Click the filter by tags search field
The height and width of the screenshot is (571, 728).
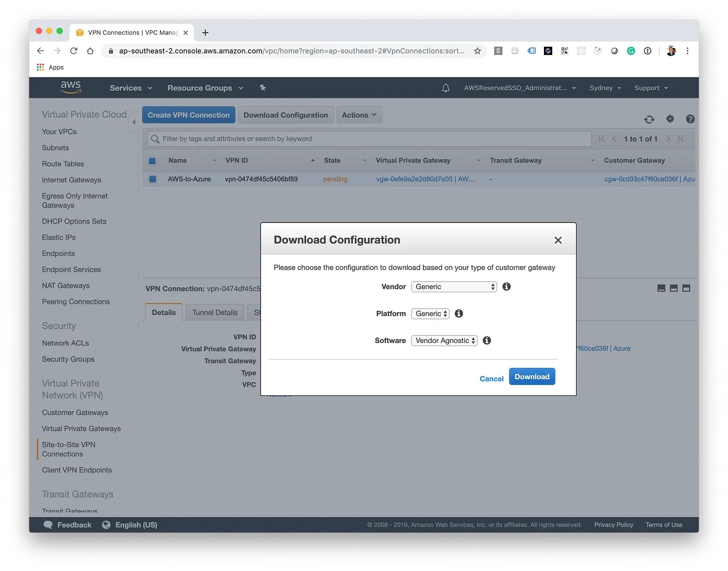(369, 139)
